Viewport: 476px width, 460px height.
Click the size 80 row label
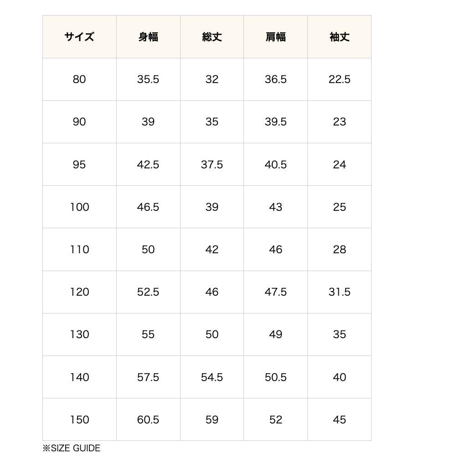[x=79, y=79]
